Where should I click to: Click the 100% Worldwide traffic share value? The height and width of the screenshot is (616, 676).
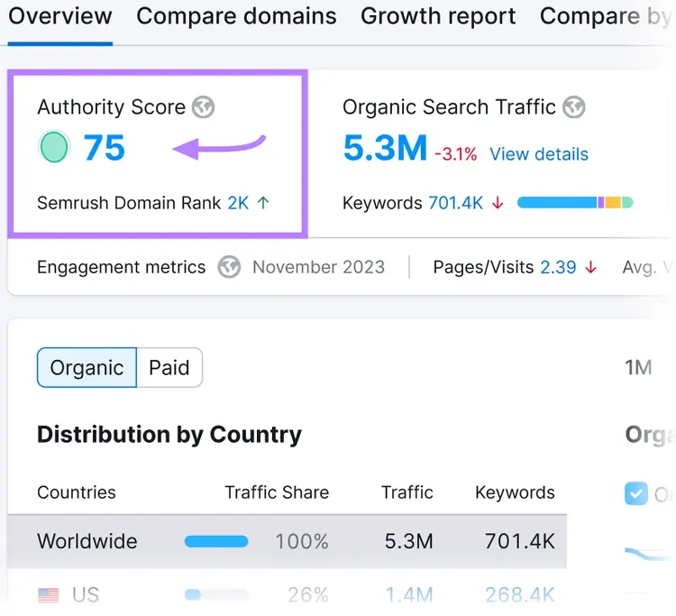click(x=302, y=541)
